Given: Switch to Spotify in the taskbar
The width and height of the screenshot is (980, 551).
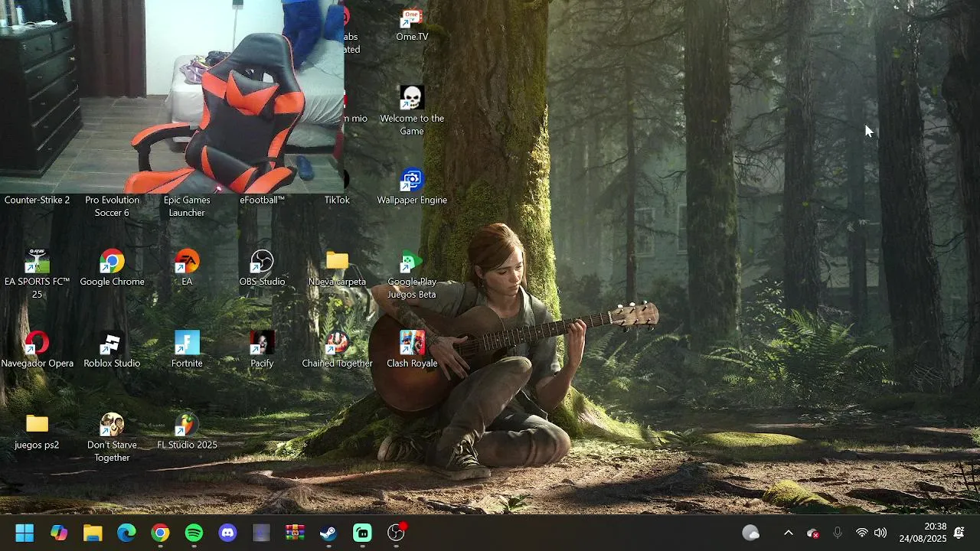Looking at the screenshot, I should click(194, 533).
